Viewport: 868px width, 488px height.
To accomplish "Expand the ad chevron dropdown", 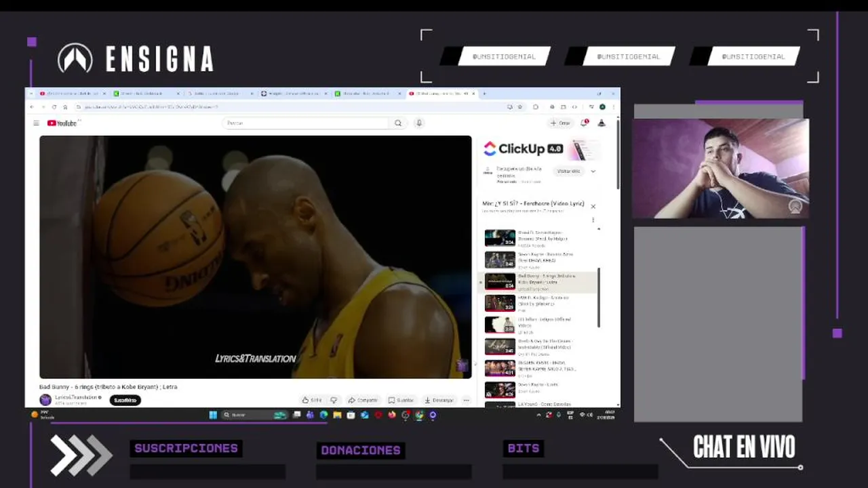I will 593,171.
